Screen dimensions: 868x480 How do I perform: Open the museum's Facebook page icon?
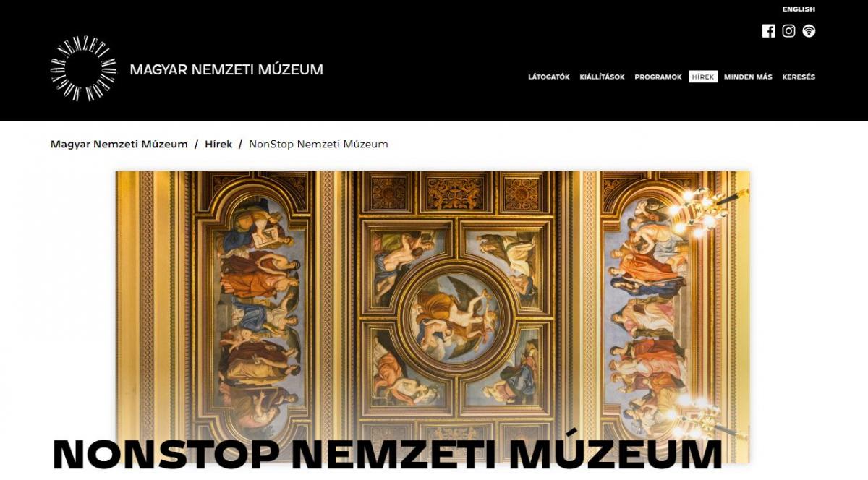click(768, 31)
